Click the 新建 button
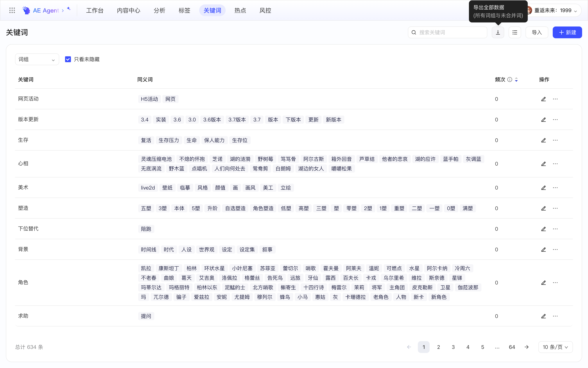The height and width of the screenshot is (368, 588). 567,32
